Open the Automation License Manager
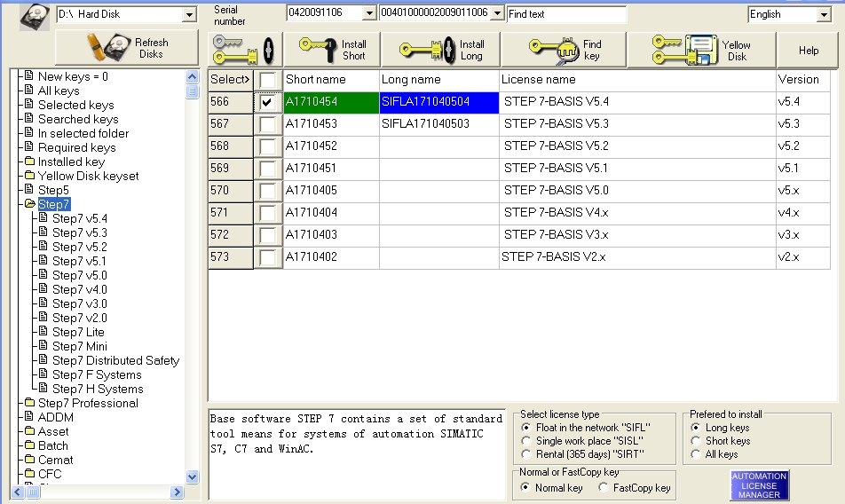The width and height of the screenshot is (845, 504). pyautogui.click(x=759, y=484)
